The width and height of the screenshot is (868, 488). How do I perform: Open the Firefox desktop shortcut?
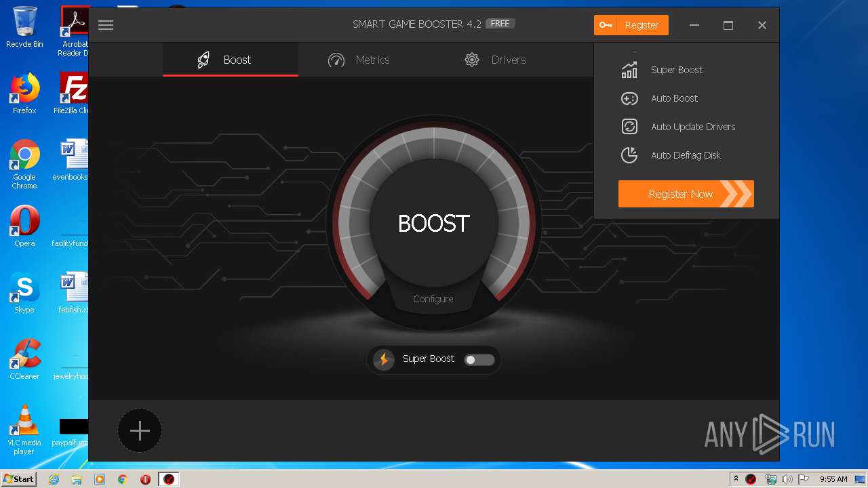(24, 94)
